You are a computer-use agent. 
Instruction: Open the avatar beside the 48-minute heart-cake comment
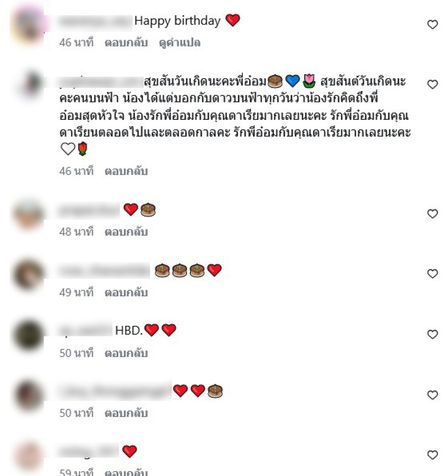29,214
